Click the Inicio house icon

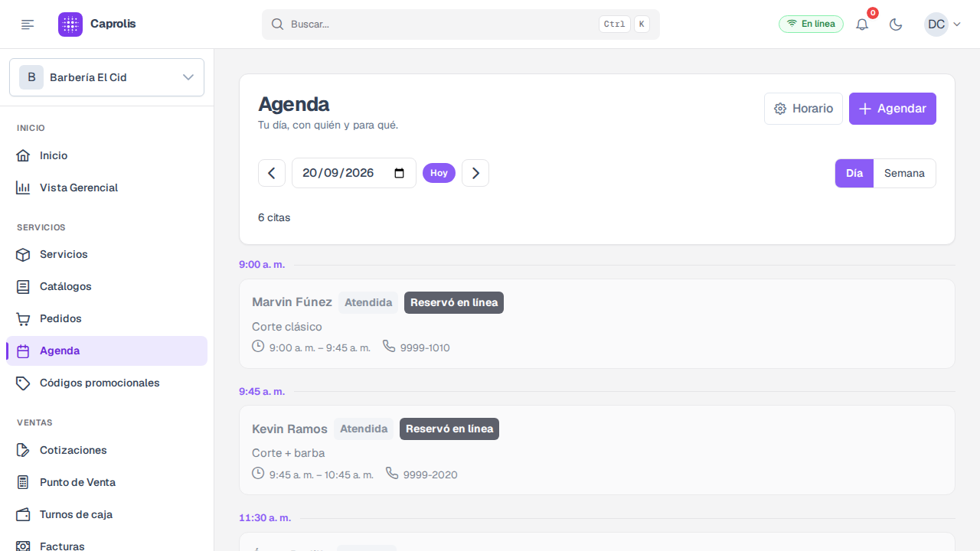coord(23,155)
